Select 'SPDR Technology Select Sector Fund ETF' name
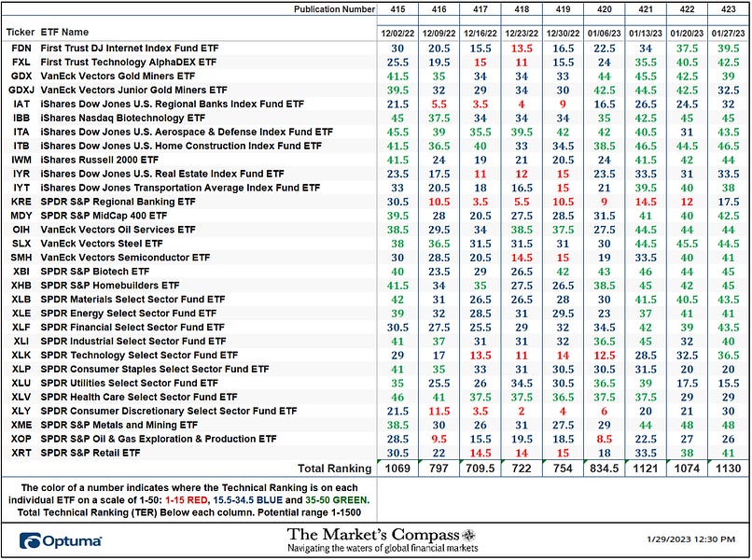Screen dimensions: 752x560 [139, 356]
